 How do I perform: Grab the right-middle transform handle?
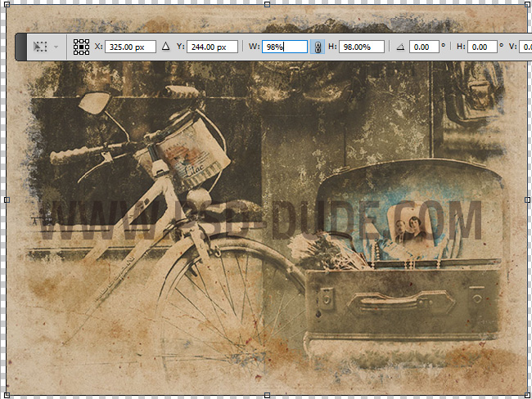(x=527, y=200)
